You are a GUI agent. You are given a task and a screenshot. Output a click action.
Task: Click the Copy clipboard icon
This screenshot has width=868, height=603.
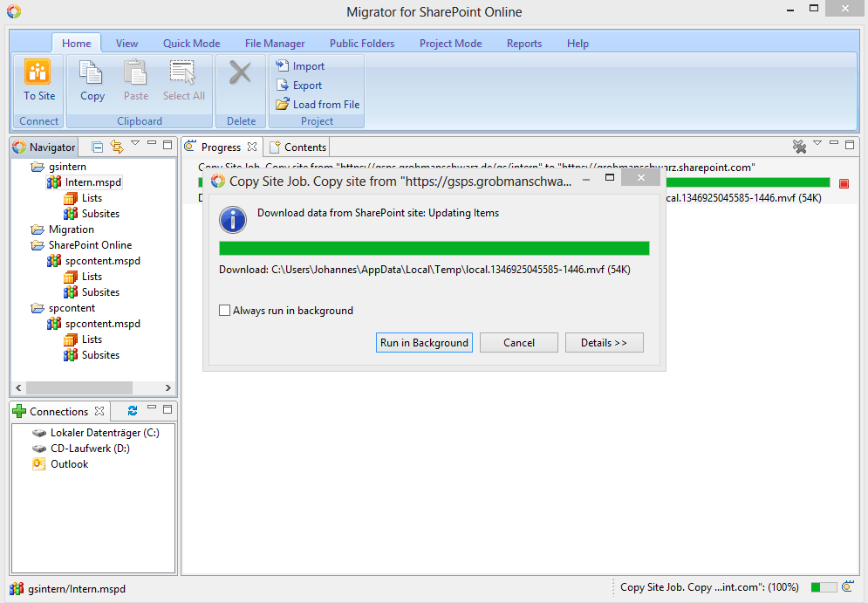click(x=92, y=73)
